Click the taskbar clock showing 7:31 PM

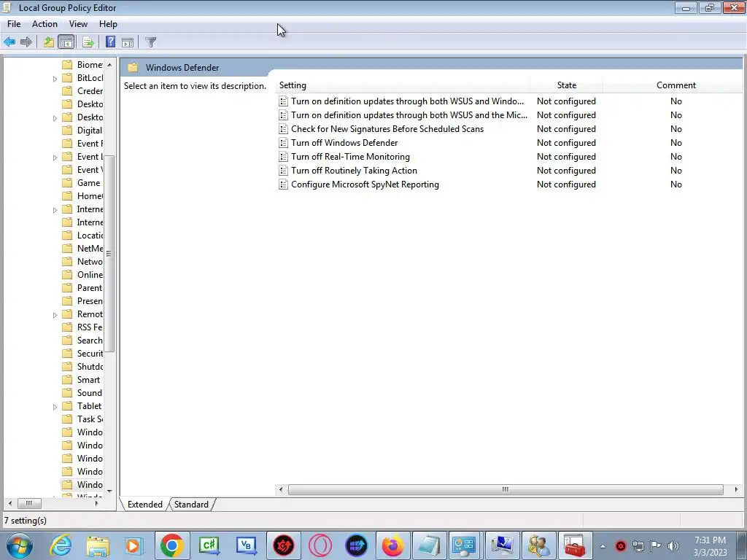point(710,546)
